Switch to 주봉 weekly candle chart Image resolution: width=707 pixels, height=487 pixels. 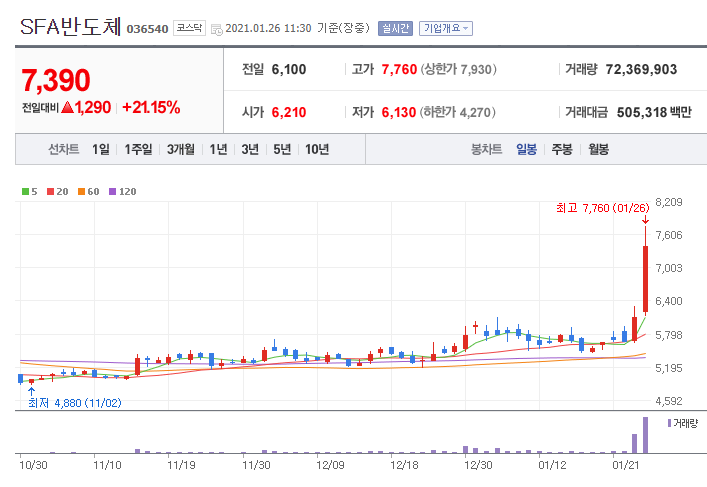[562, 149]
